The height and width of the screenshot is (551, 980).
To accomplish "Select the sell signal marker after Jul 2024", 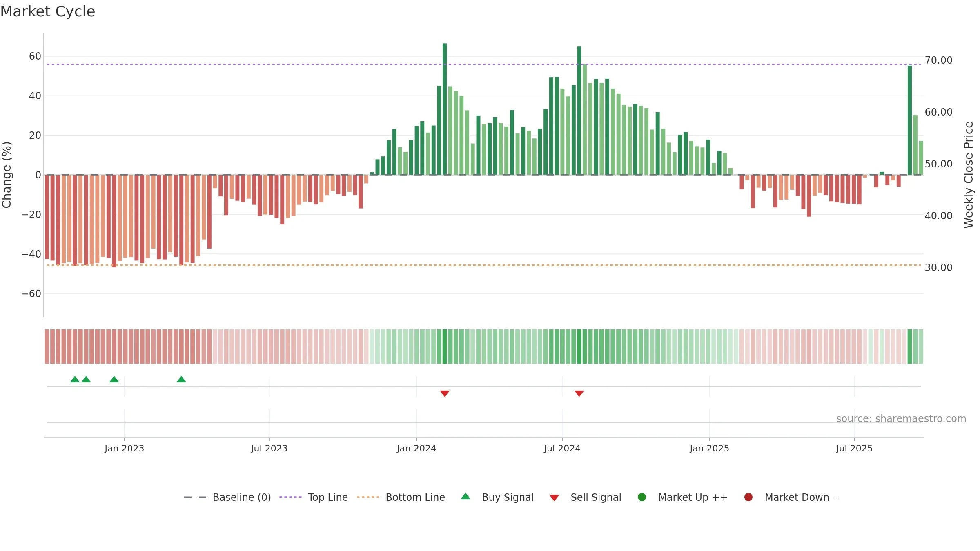I will tap(579, 393).
